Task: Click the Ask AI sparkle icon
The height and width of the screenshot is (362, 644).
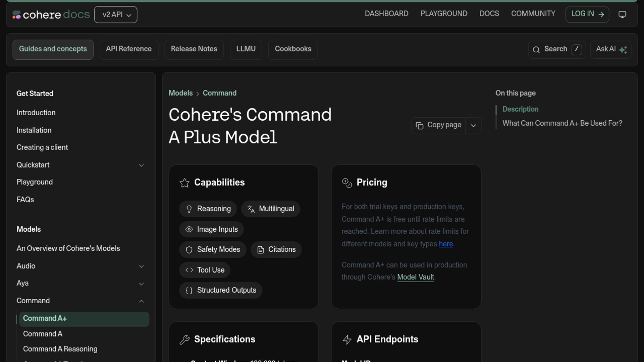Action: point(623,50)
